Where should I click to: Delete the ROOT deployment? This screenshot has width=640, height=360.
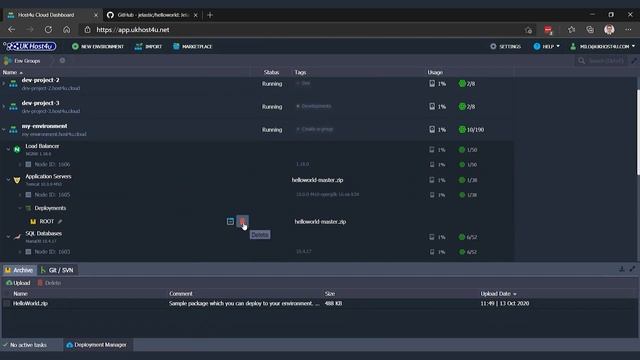pyautogui.click(x=242, y=221)
